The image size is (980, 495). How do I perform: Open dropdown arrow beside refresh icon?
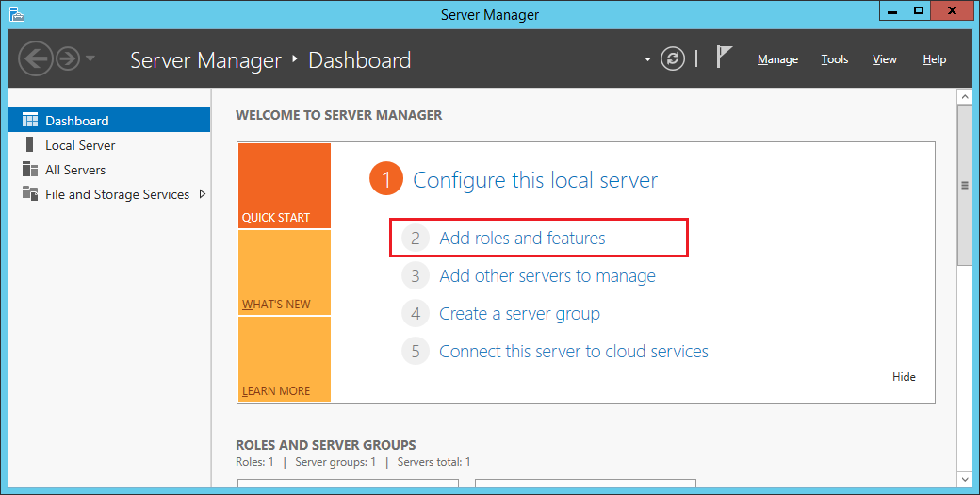[647, 60]
